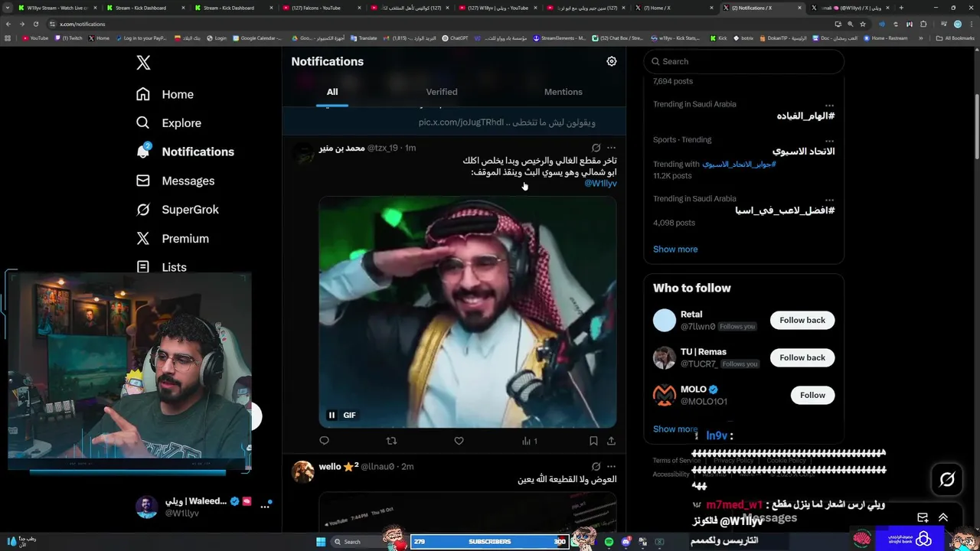
Task: Repost the محمد بن منير post
Action: click(x=392, y=441)
